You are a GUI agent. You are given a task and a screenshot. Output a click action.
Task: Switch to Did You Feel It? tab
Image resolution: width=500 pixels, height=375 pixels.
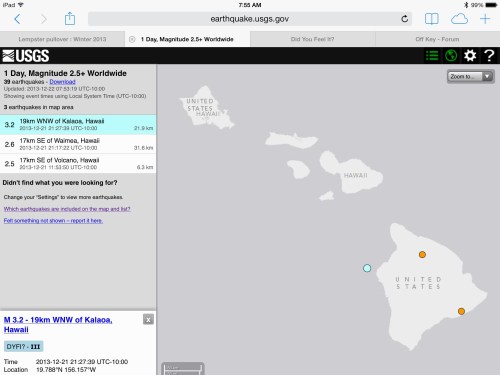[x=312, y=39]
